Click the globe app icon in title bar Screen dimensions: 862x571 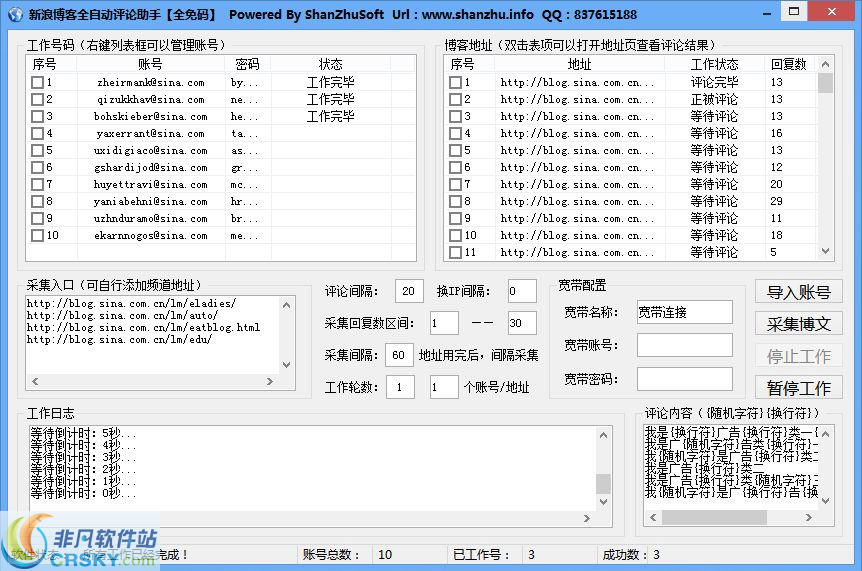tap(15, 14)
